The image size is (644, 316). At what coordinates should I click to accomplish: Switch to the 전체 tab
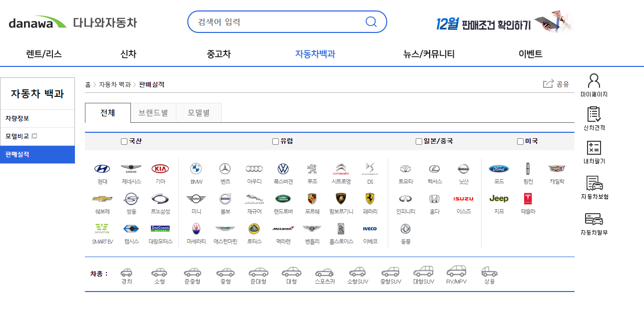[x=108, y=113]
